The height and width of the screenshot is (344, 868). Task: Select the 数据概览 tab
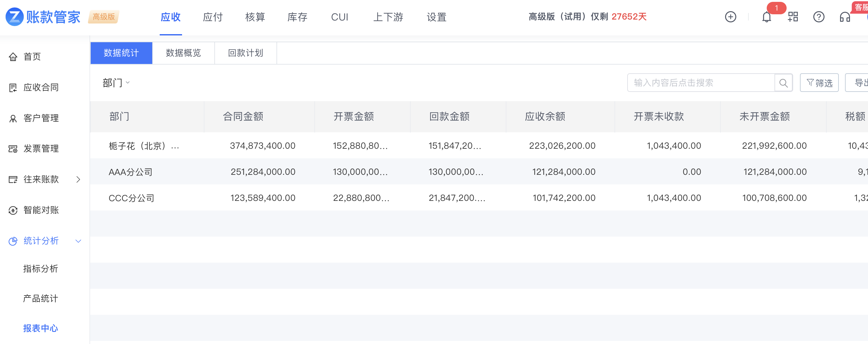pyautogui.click(x=183, y=53)
